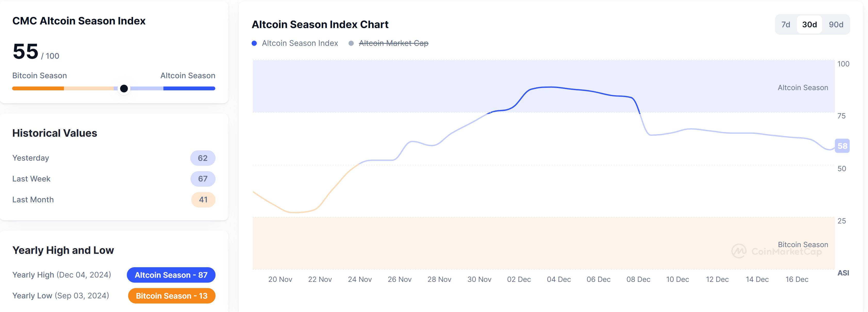Switch chart range to 7d tab

click(786, 24)
